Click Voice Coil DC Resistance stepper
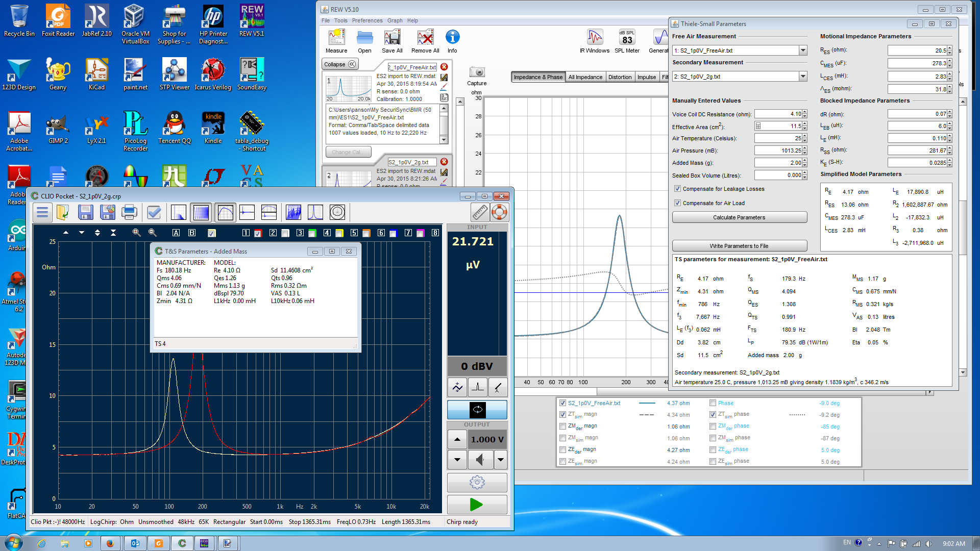Image resolution: width=980 pixels, height=551 pixels. [805, 114]
